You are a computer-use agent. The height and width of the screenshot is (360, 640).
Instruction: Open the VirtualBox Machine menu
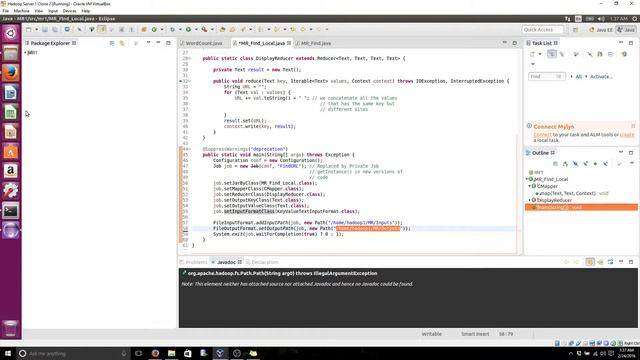pos(22,11)
